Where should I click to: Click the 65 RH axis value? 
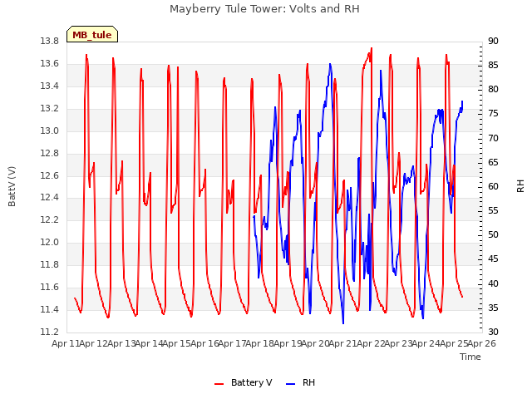493,163
